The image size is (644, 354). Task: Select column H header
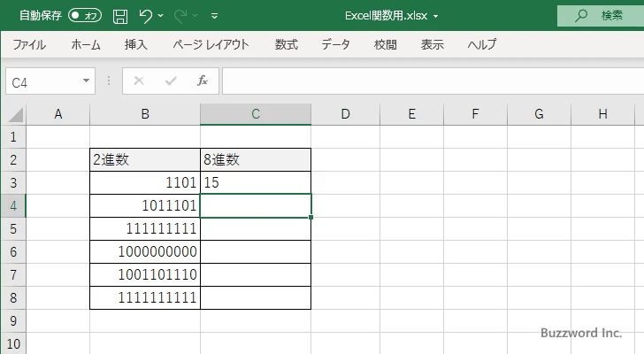(x=602, y=114)
